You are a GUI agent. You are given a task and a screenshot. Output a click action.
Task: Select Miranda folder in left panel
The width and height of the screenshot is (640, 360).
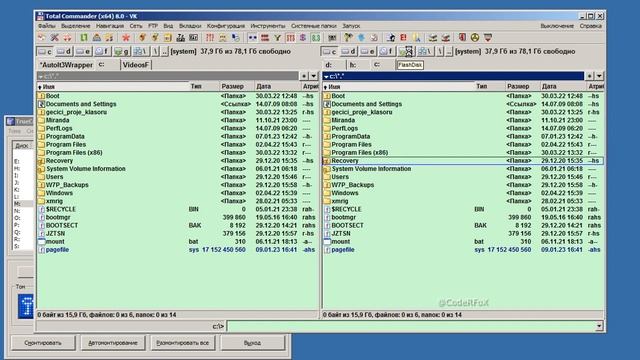[x=177, y=120]
